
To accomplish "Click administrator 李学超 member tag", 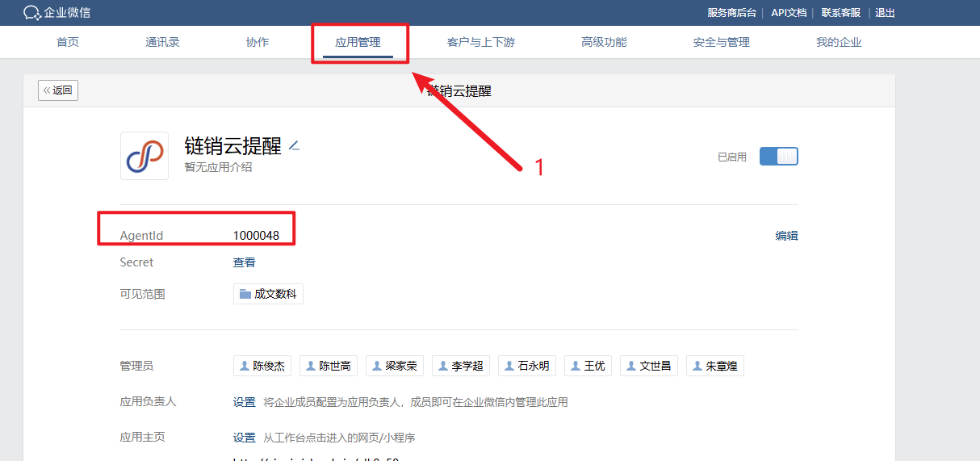I will (461, 366).
